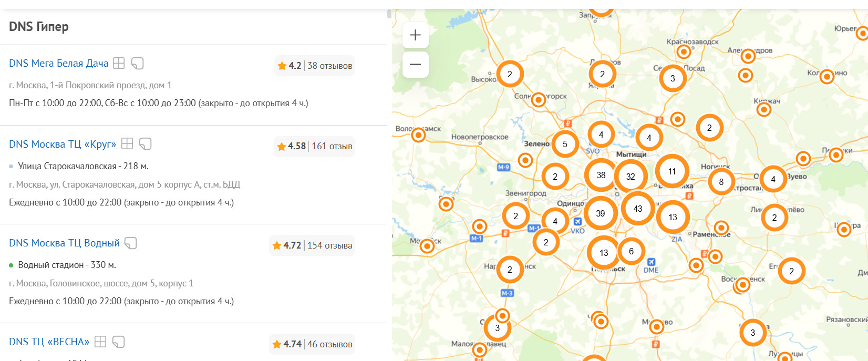Click the store marker at Можайск
The image size is (868, 361).
coord(427,245)
